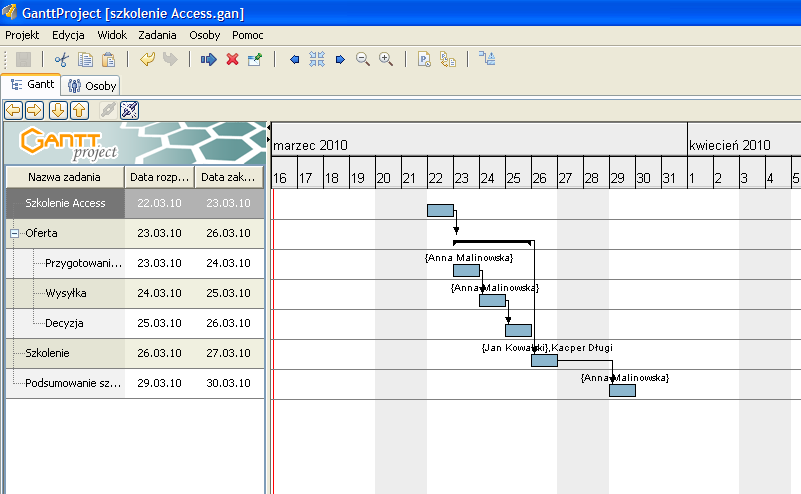
Task: Click the blue left arrow to scroll the chart back
Action: [294, 60]
